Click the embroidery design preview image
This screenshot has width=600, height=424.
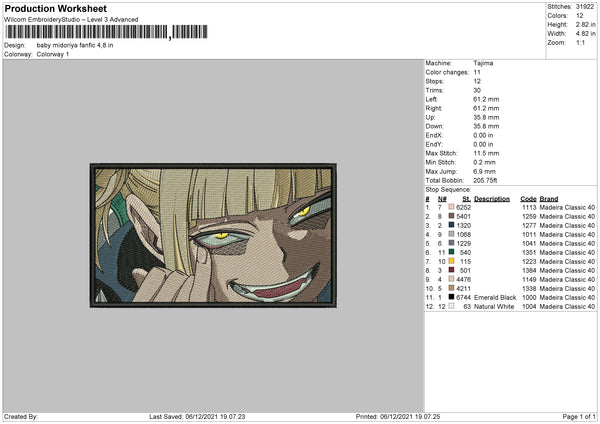point(214,235)
